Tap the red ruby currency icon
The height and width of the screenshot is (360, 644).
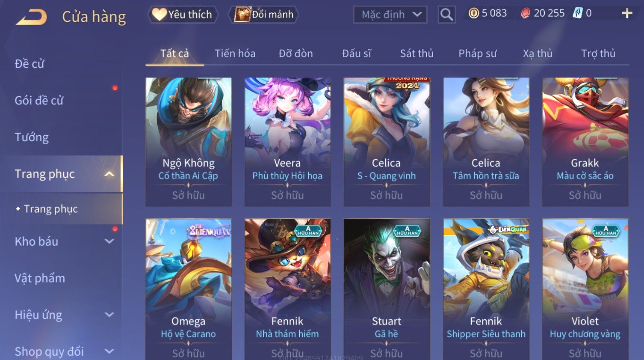525,13
